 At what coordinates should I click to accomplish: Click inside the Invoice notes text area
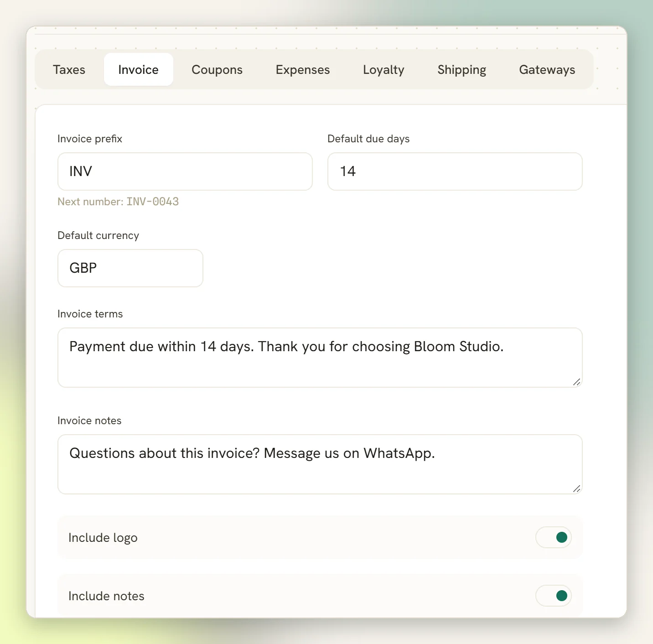(x=320, y=464)
